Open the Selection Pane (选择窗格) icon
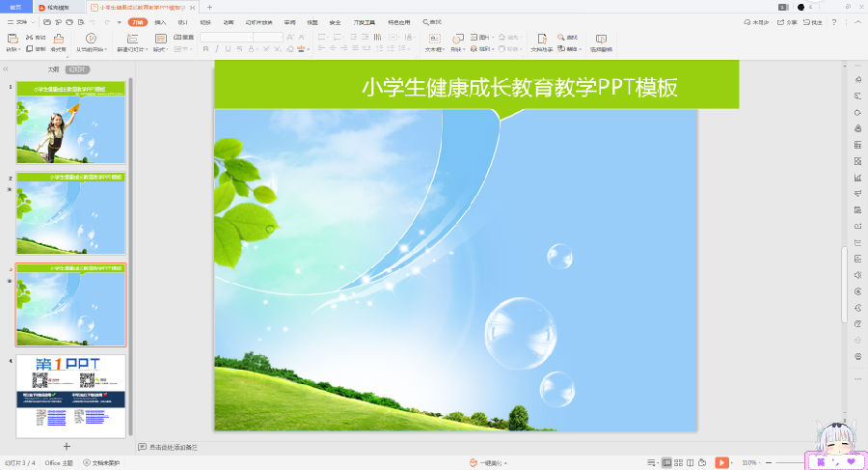The height and width of the screenshot is (470, 868). [601, 39]
